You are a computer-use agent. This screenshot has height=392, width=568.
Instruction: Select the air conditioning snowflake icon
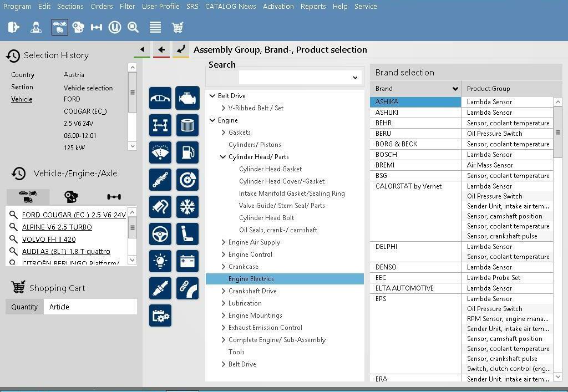pyautogui.click(x=187, y=207)
